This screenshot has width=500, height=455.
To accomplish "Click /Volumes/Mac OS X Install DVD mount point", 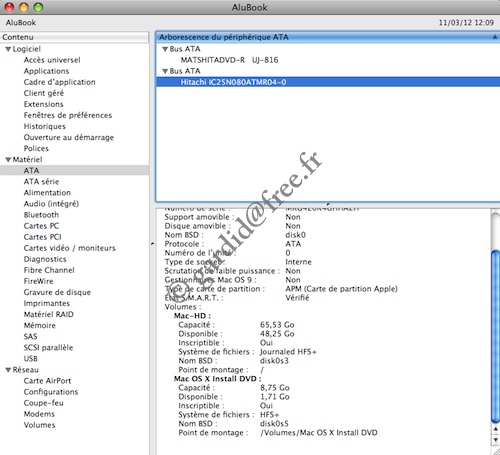I will click(x=319, y=433).
